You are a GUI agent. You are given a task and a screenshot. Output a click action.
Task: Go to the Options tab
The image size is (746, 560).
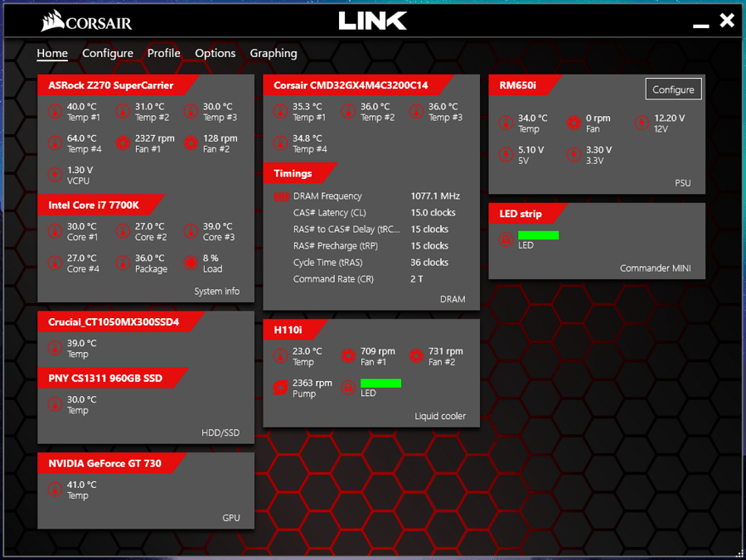coord(215,53)
